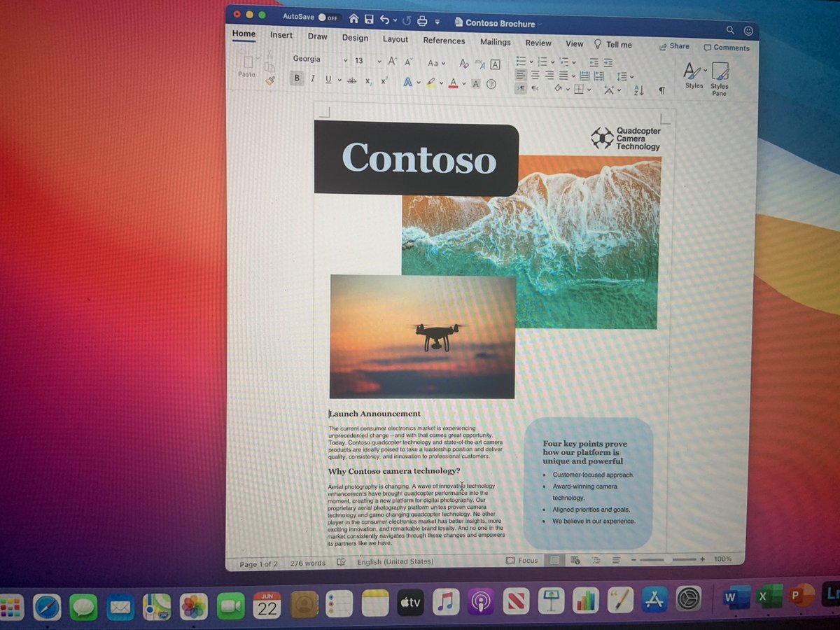840x630 pixels.
Task: Search in document with magnifier icon
Action: pos(730,30)
